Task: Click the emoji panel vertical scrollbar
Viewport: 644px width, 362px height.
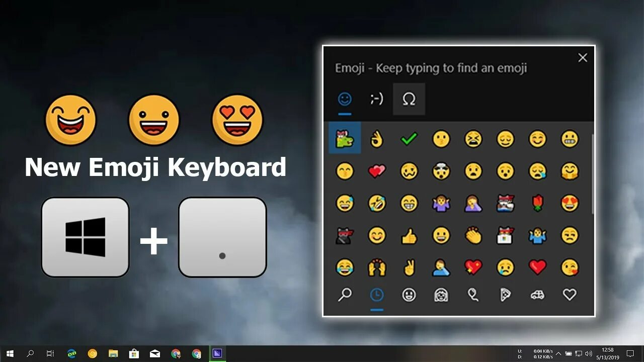Action: pyautogui.click(x=593, y=173)
